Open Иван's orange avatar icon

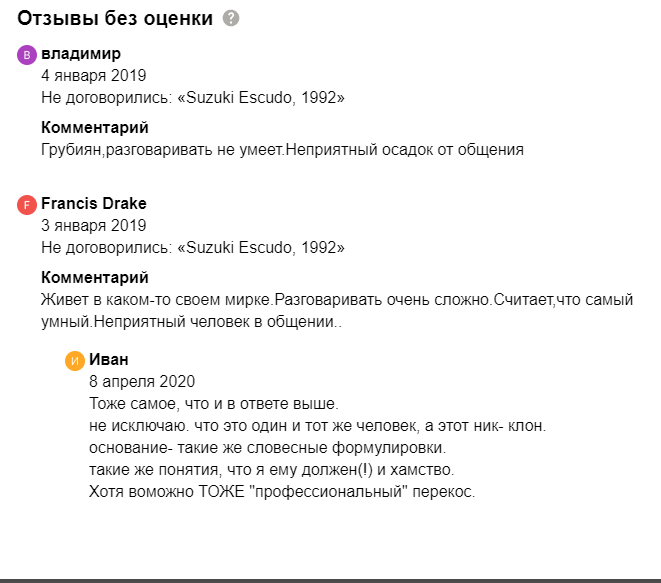(75, 361)
